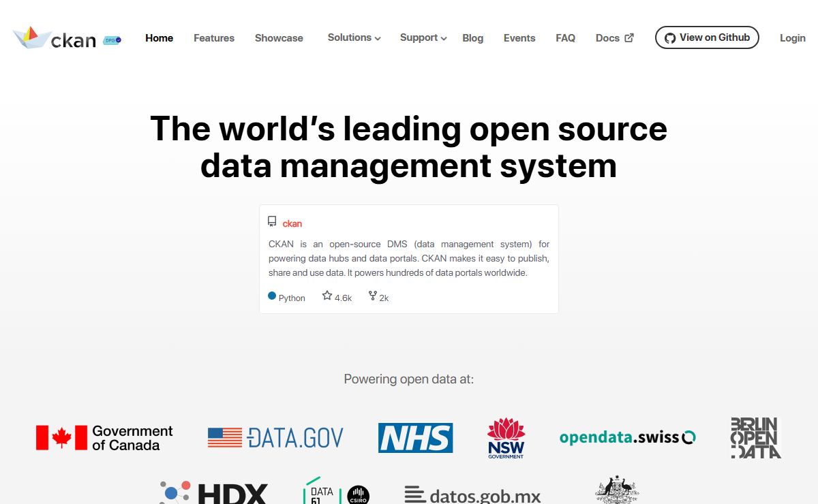Open the red ckan repository link

click(292, 223)
